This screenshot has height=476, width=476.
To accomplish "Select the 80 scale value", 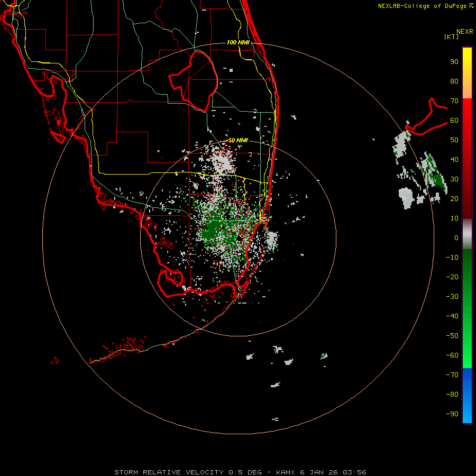I will 454,81.
